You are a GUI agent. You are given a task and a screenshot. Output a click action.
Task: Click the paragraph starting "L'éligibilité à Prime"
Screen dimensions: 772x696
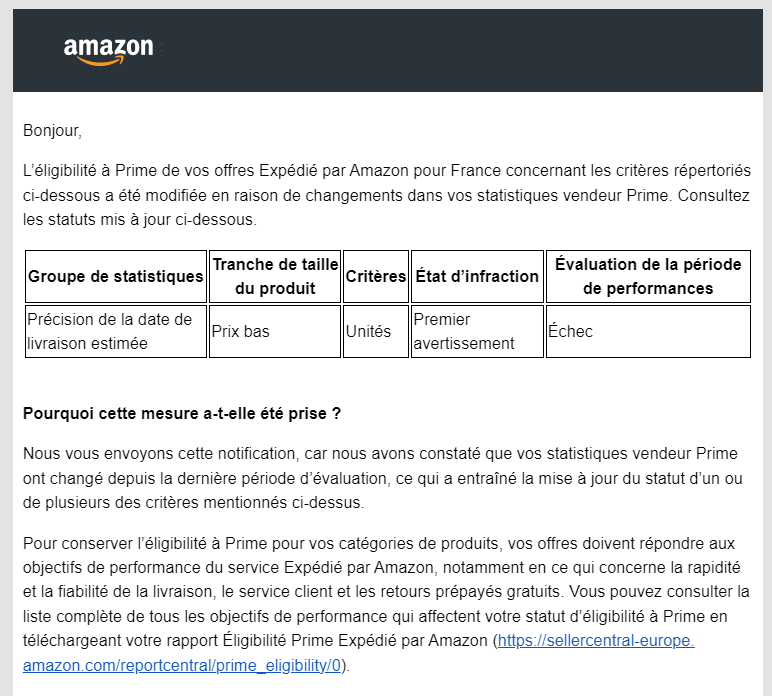(x=386, y=195)
